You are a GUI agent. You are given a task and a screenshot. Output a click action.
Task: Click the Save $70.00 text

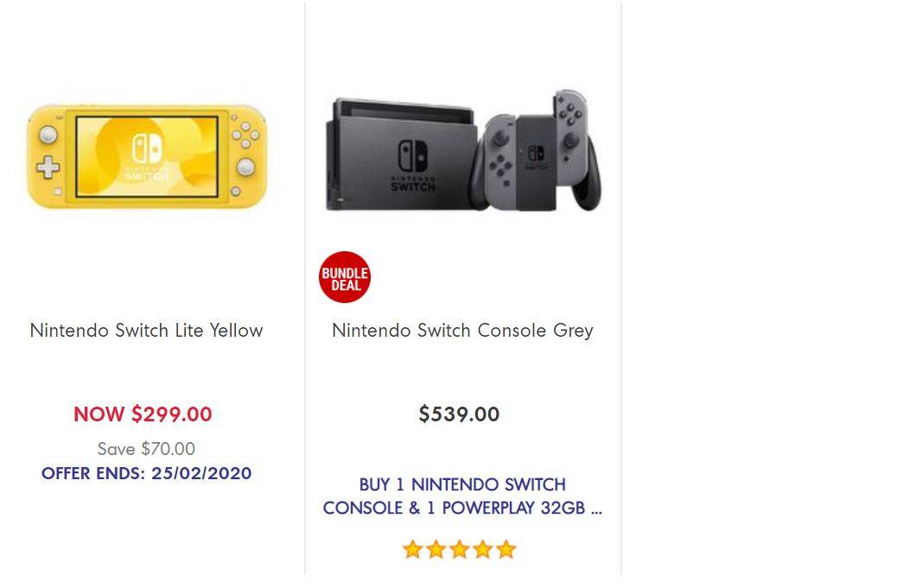147,448
